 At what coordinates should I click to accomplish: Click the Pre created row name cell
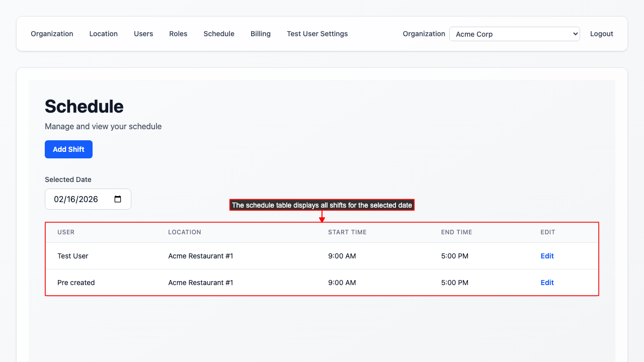coord(76,283)
